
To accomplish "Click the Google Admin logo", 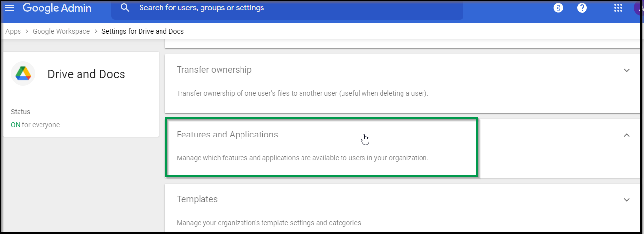I will pyautogui.click(x=57, y=8).
